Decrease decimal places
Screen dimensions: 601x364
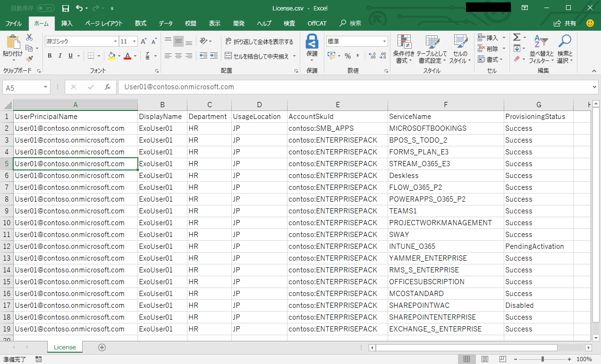coord(383,56)
